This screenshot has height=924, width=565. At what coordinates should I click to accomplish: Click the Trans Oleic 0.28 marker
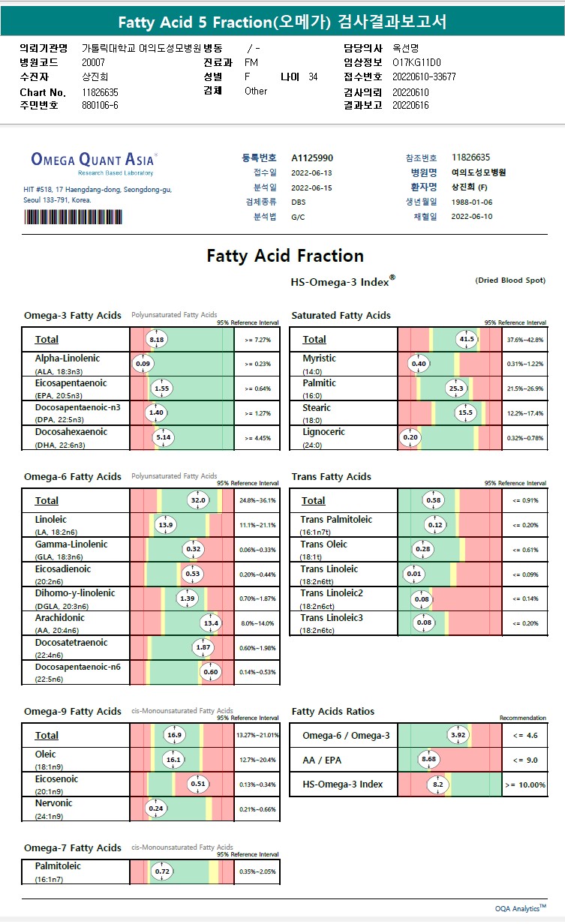[x=423, y=550]
